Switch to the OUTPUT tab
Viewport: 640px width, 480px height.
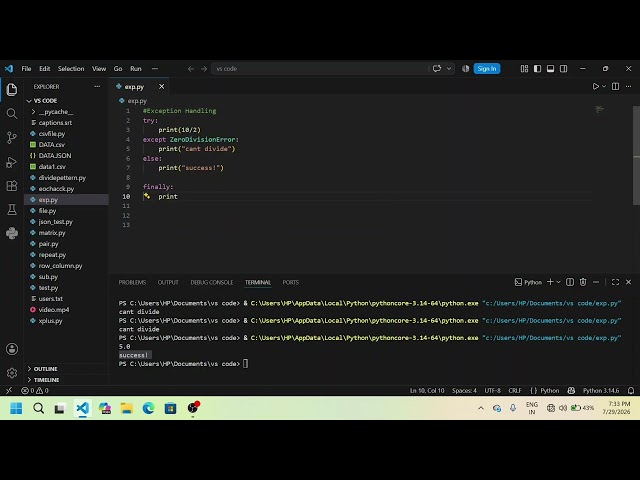point(168,282)
